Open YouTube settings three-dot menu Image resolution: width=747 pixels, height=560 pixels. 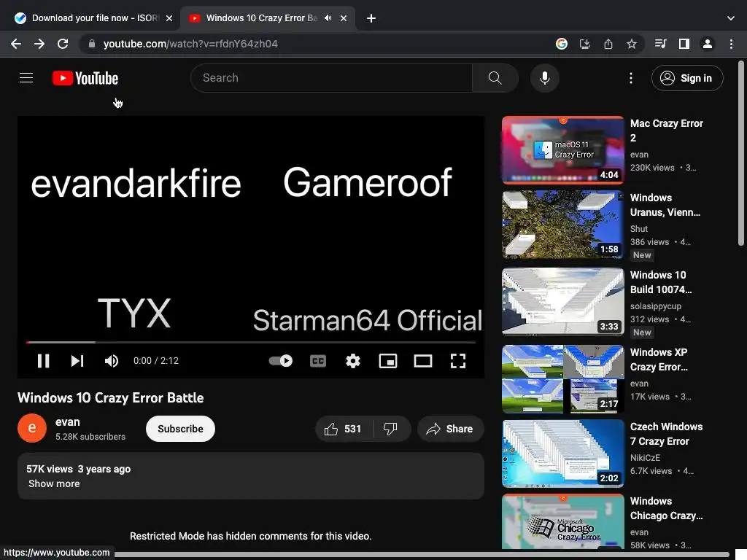(631, 78)
